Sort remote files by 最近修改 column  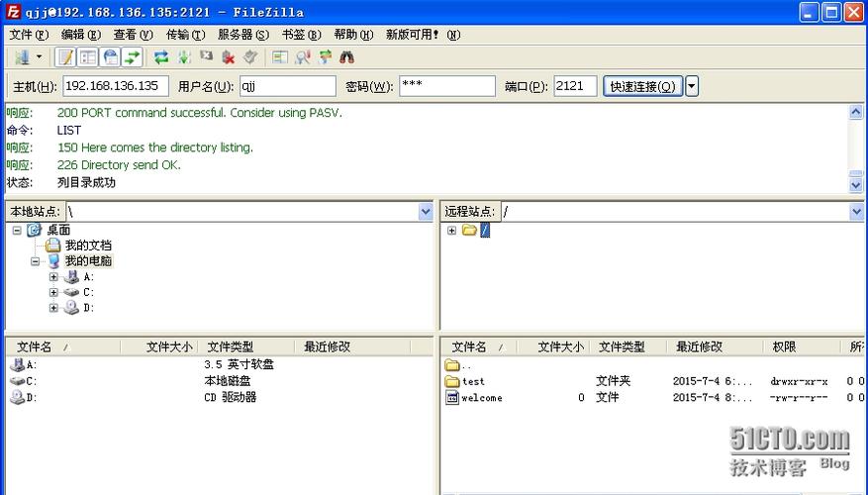(715, 346)
